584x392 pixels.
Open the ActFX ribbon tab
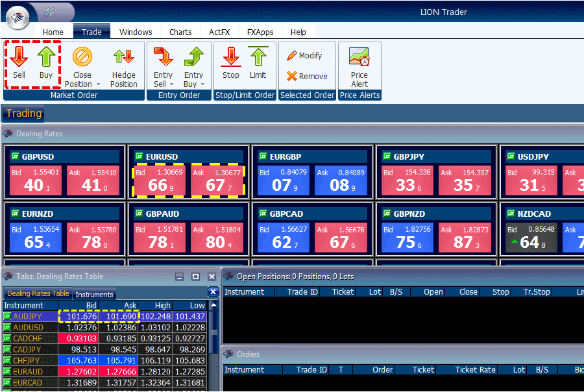pyautogui.click(x=219, y=32)
